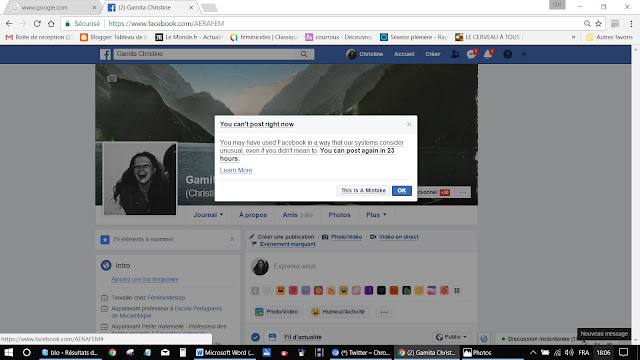
Task: Click the Facebook logo icon
Action: [x=105, y=54]
